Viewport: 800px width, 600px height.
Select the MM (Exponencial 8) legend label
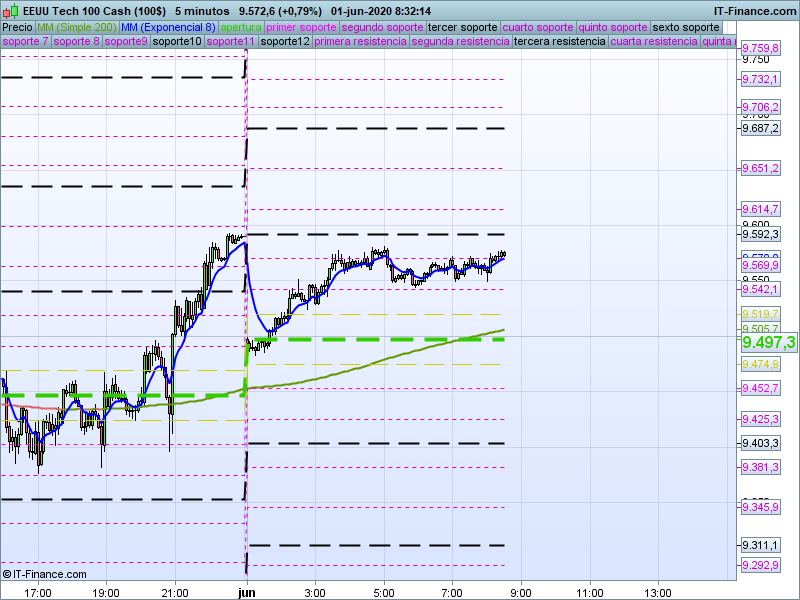click(168, 28)
